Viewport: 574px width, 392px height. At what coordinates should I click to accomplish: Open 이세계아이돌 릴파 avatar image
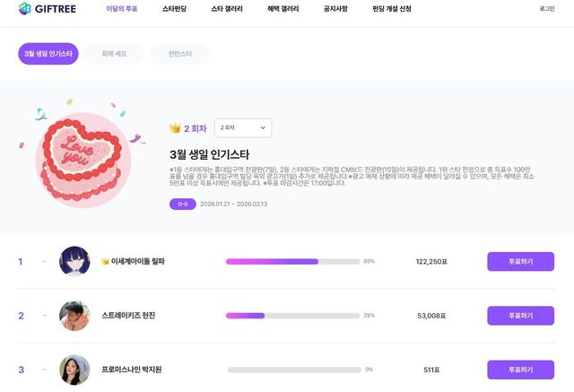(x=74, y=261)
